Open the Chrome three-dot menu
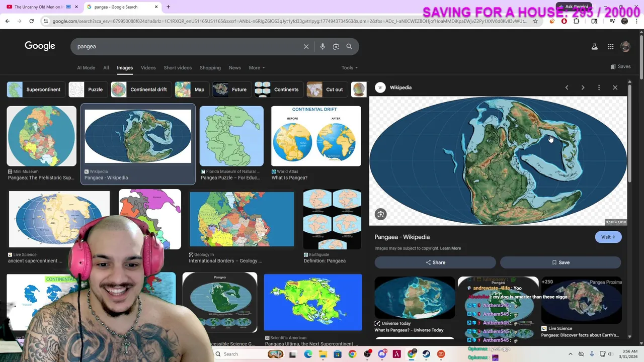 tap(637, 21)
